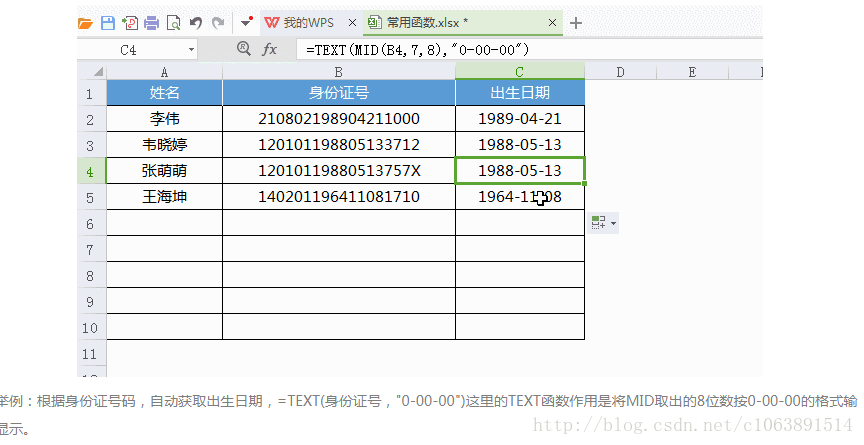
Task: Select the cell containing 王海坤
Action: pos(164,197)
